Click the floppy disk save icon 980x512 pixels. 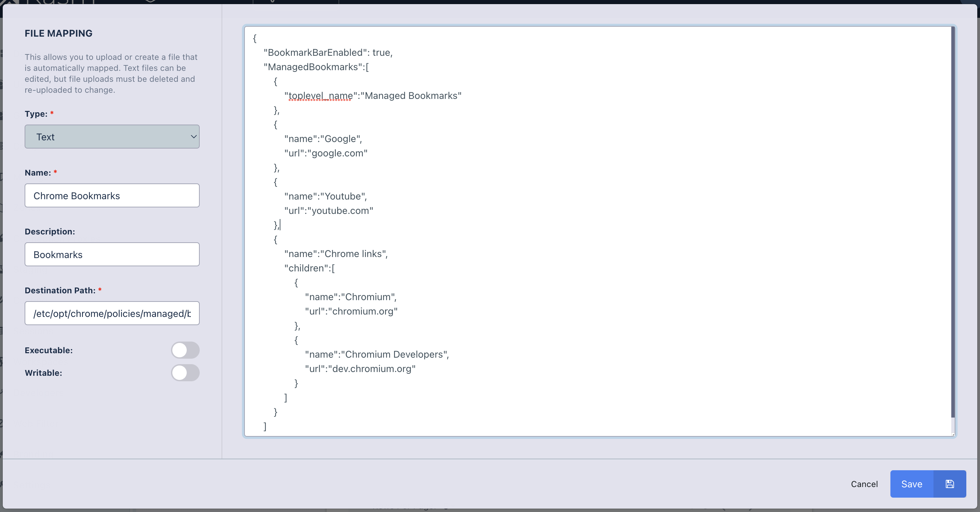coord(950,484)
